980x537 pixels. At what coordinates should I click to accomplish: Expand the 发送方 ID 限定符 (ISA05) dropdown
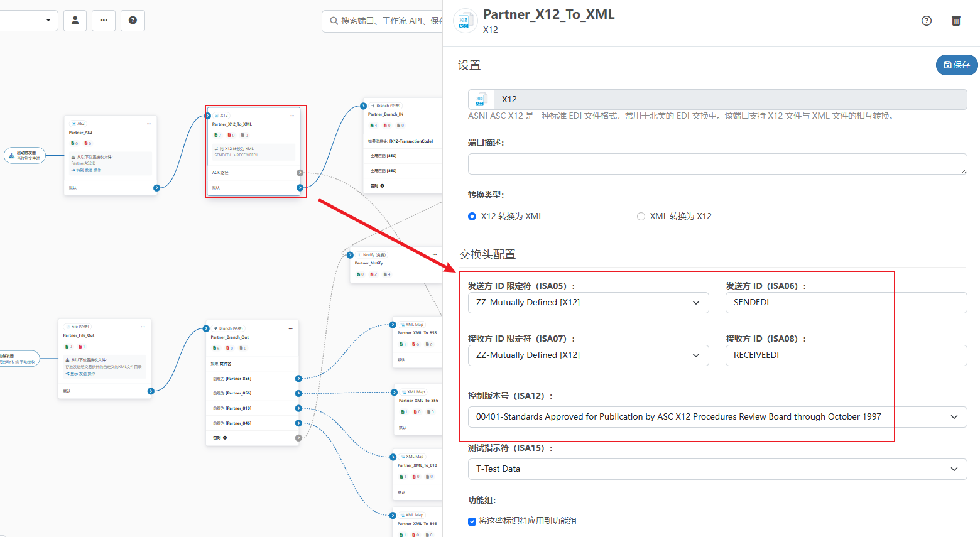click(588, 303)
